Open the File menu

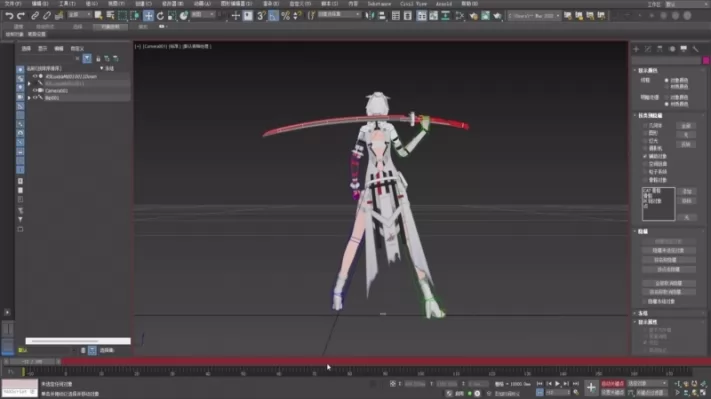[x=13, y=4]
